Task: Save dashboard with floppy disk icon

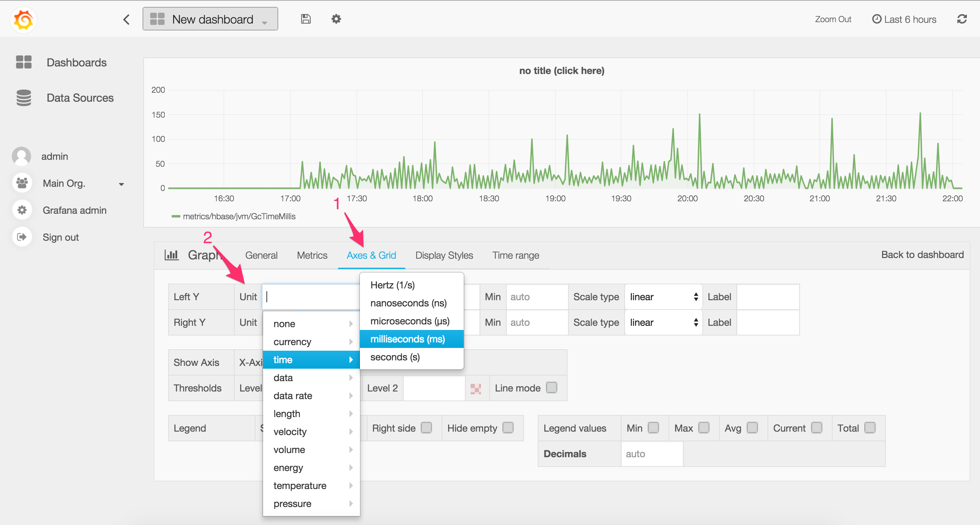Action: 306,19
